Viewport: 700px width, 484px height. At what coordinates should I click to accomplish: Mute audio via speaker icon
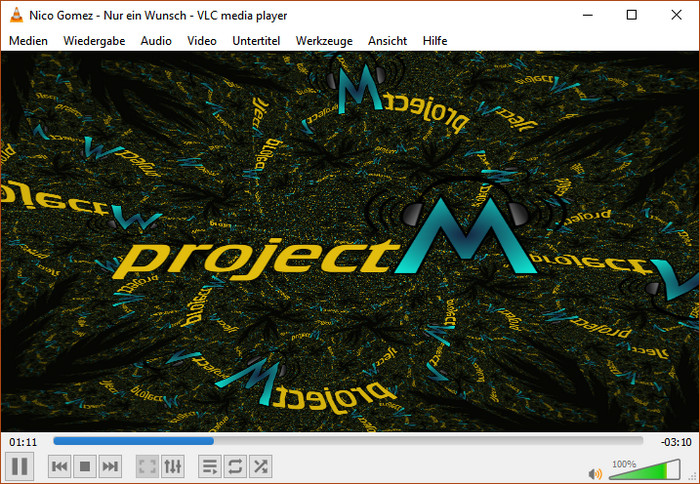(595, 474)
